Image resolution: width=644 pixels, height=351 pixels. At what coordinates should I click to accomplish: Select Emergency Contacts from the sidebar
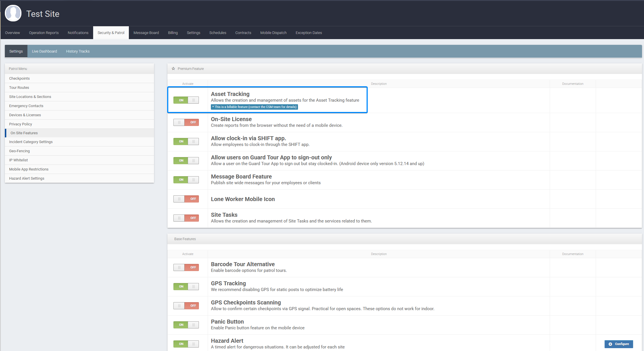point(26,106)
